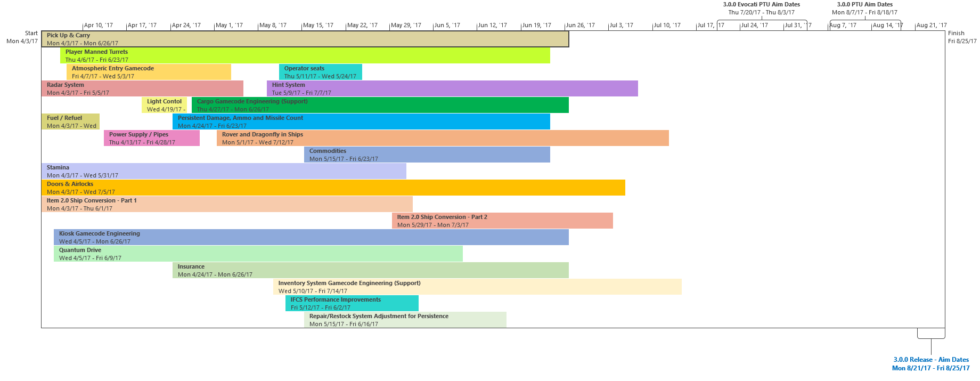Select the Atmospheric Entry Gamecode bar
This screenshot has height=381, width=980.
[x=149, y=72]
